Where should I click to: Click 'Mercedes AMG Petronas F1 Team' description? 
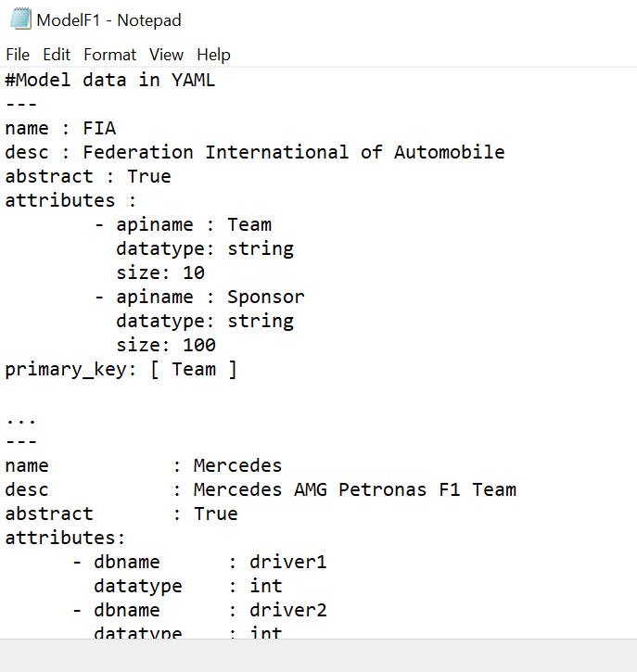[x=355, y=489]
